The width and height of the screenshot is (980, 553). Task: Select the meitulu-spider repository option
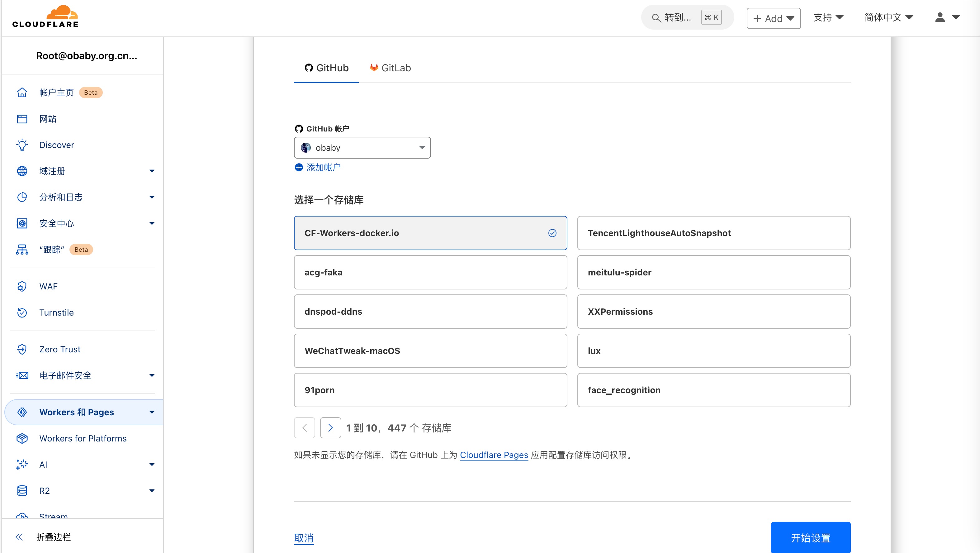[x=713, y=272]
